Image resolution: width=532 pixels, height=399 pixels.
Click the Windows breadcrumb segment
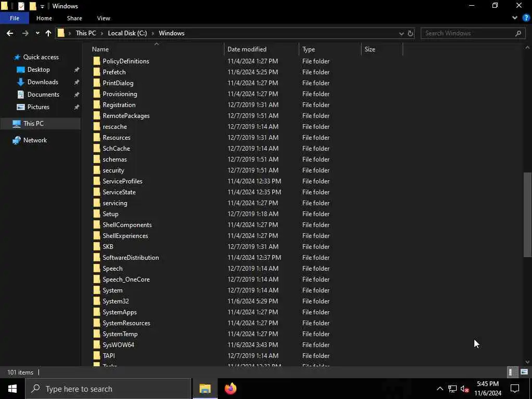coord(171,33)
